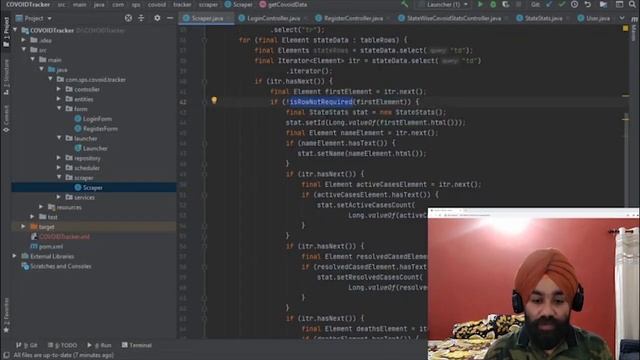Switch to LoginController.java tab
This screenshot has height=360, width=640.
[273, 18]
